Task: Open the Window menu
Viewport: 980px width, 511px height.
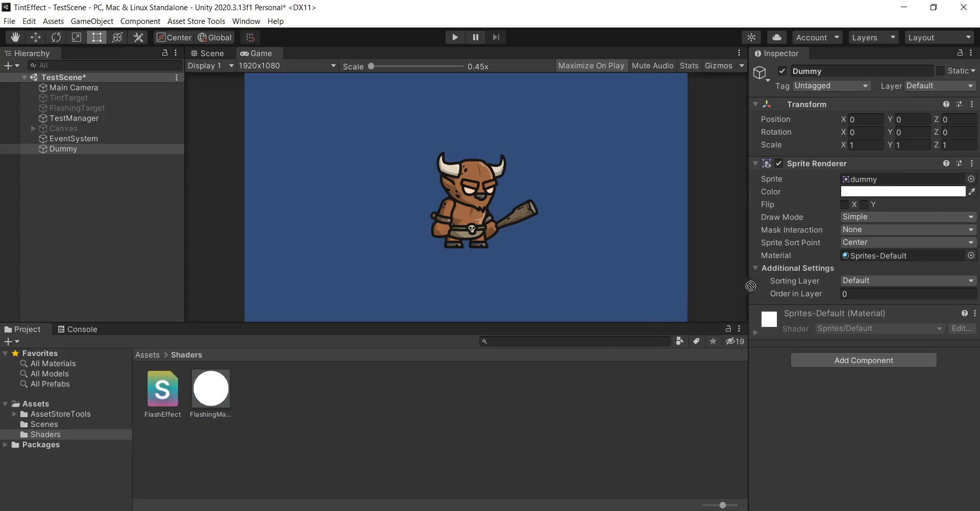Action: [246, 21]
